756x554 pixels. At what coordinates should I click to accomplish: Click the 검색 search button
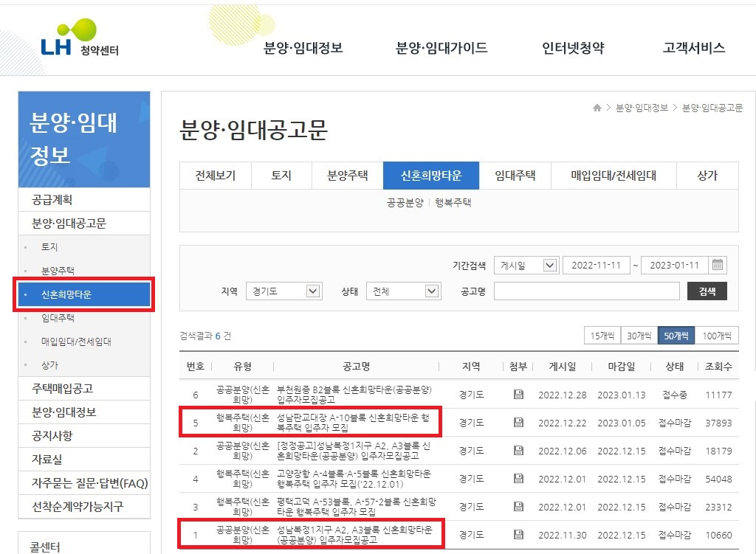[707, 291]
